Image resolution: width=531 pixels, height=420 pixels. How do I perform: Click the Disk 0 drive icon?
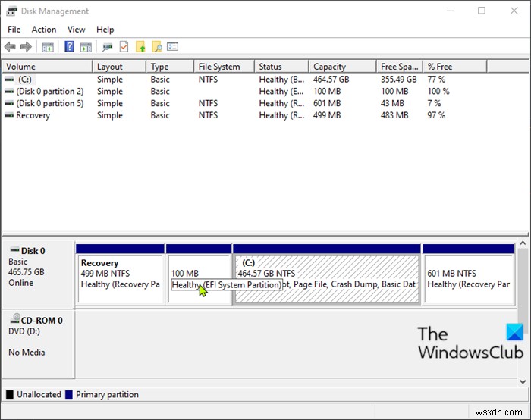pyautogui.click(x=14, y=250)
